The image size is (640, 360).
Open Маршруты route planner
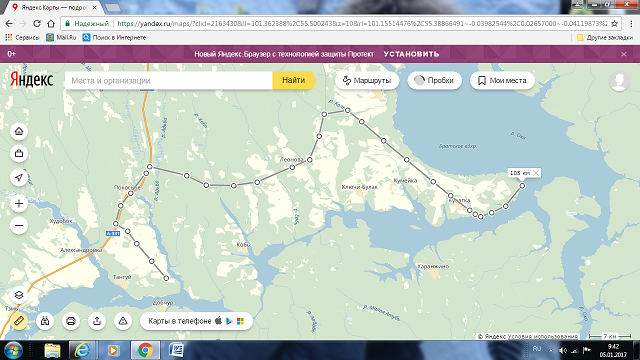(367, 80)
